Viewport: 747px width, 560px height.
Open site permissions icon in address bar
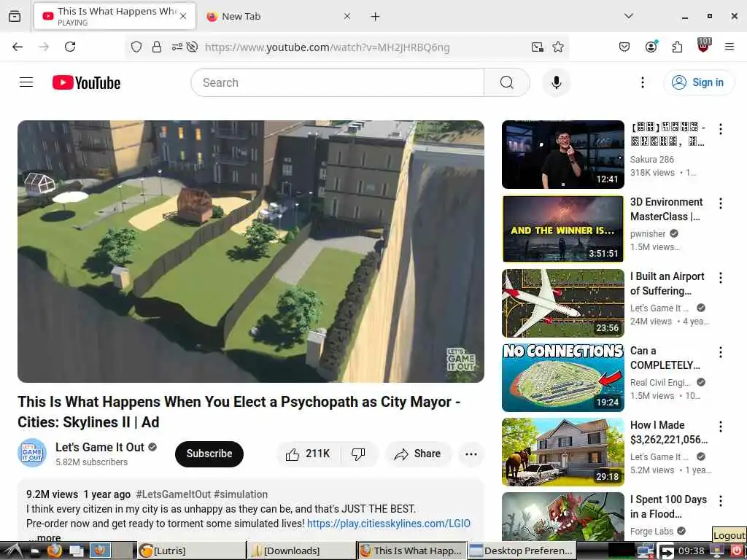pyautogui.click(x=177, y=47)
